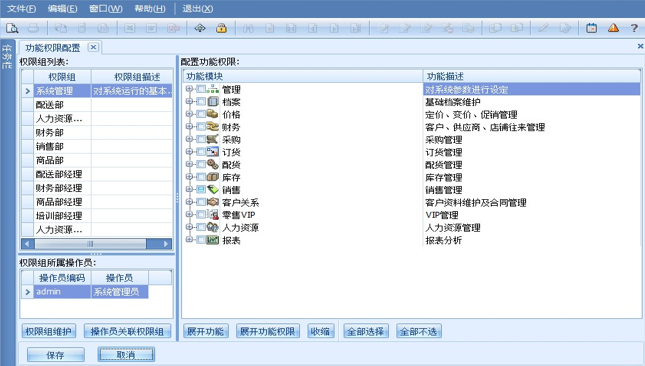
Task: Click the four-arrow move toolbar icon
Action: point(200,28)
